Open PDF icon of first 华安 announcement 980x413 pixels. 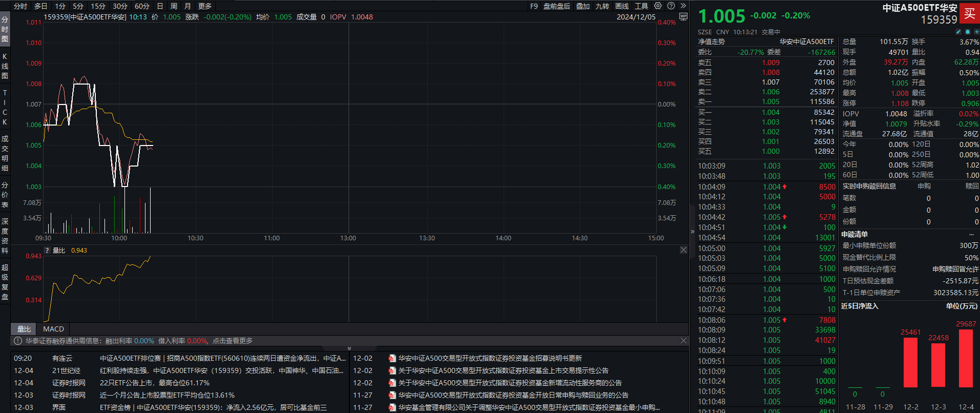click(x=392, y=359)
